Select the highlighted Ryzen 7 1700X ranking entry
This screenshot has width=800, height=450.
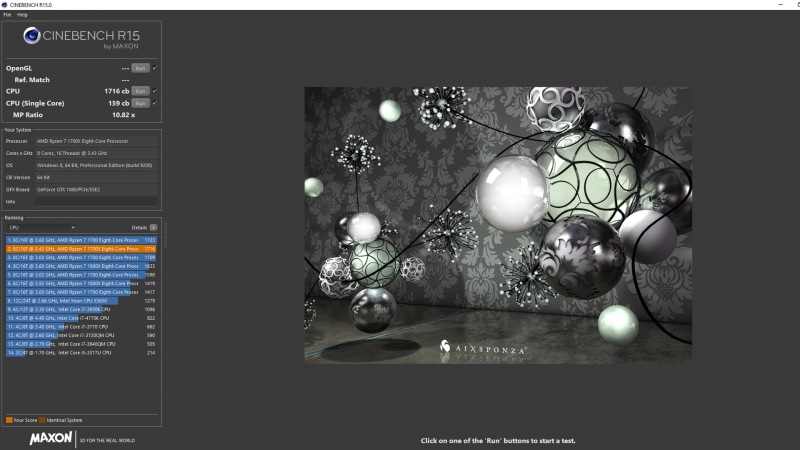(80, 248)
